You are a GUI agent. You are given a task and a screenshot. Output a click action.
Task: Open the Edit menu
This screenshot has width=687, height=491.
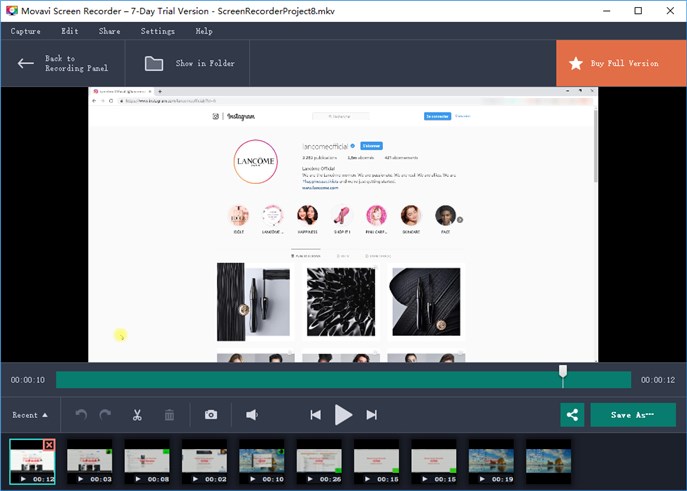coord(70,31)
